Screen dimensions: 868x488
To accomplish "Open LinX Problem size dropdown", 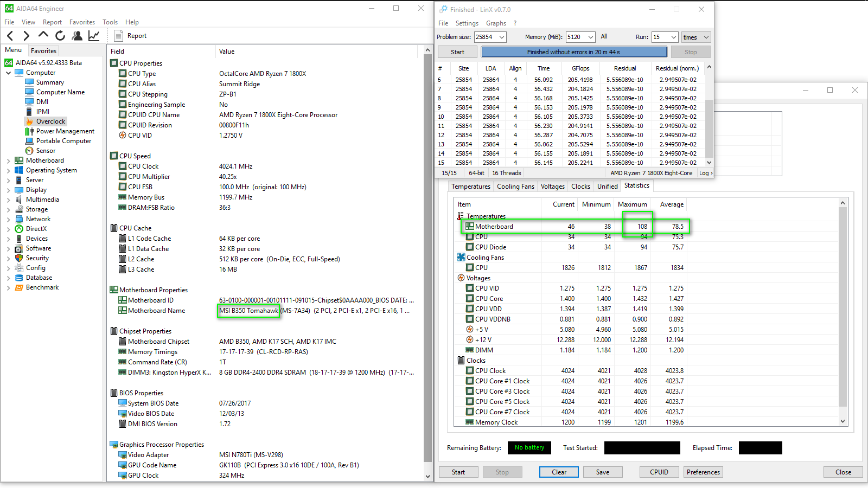I will pos(502,37).
